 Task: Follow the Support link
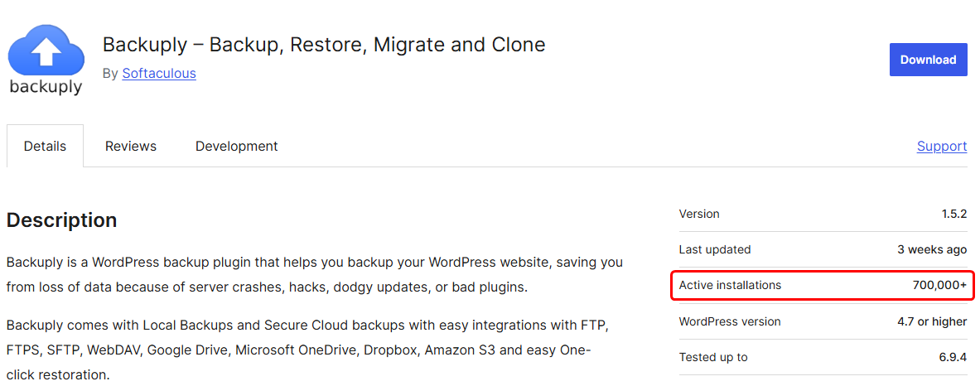point(942,147)
